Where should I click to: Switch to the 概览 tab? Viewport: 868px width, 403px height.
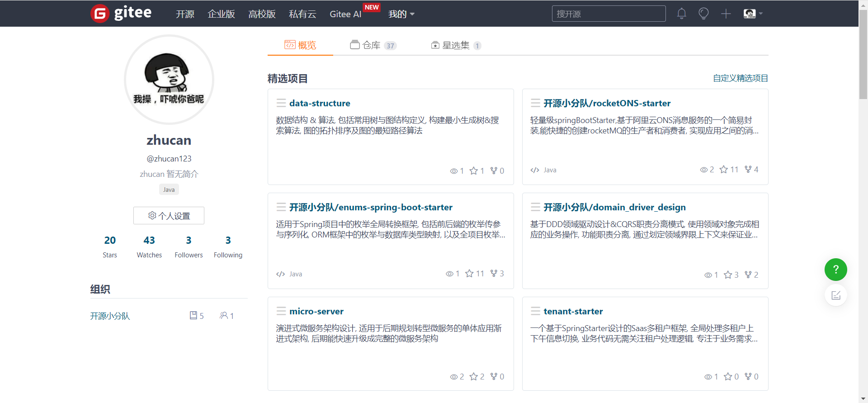point(300,45)
